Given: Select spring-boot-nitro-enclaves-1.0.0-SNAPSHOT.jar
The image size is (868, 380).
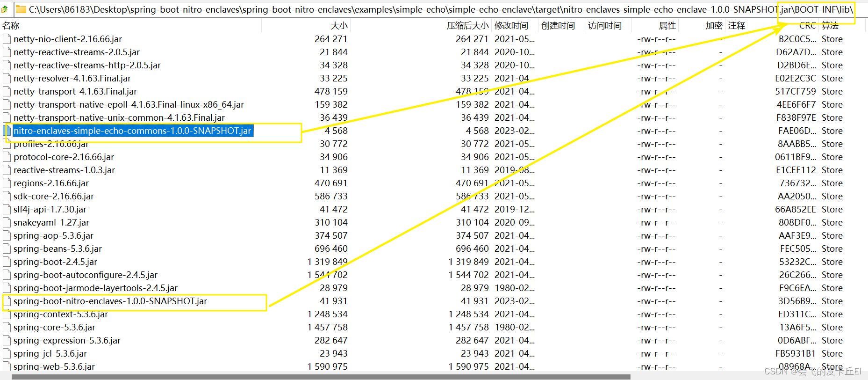Looking at the screenshot, I should [x=110, y=301].
